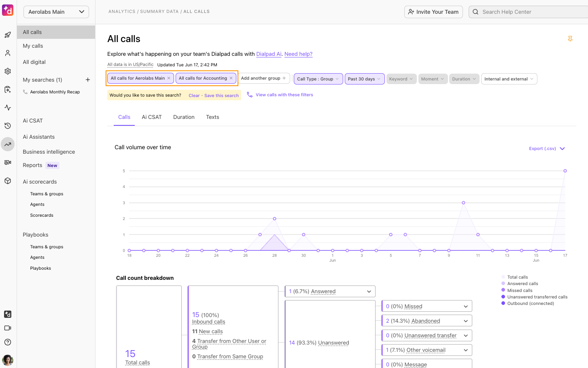This screenshot has height=368, width=588.
Task: Click Add another group button
Action: 263,78
